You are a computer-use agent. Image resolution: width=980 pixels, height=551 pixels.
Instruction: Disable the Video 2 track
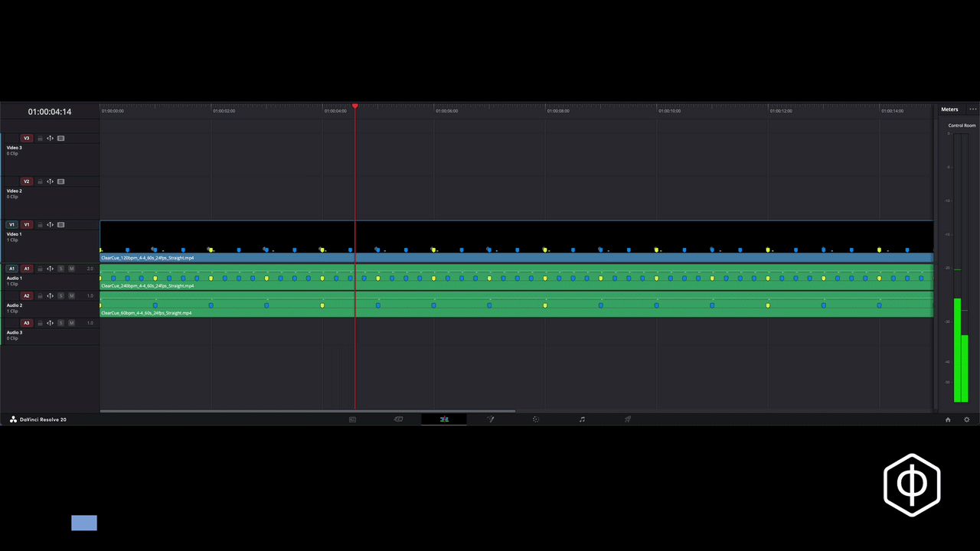point(60,181)
